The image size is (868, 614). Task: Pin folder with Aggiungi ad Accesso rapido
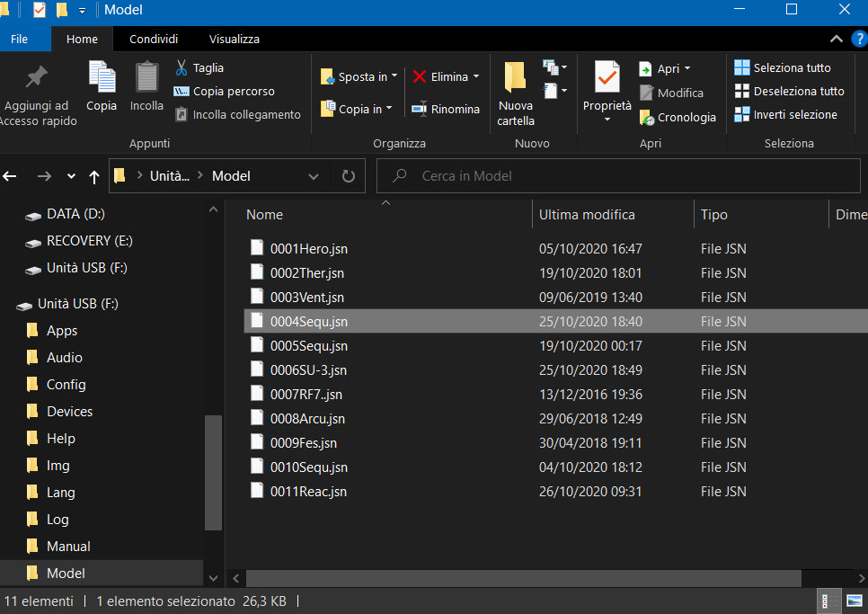[x=37, y=96]
